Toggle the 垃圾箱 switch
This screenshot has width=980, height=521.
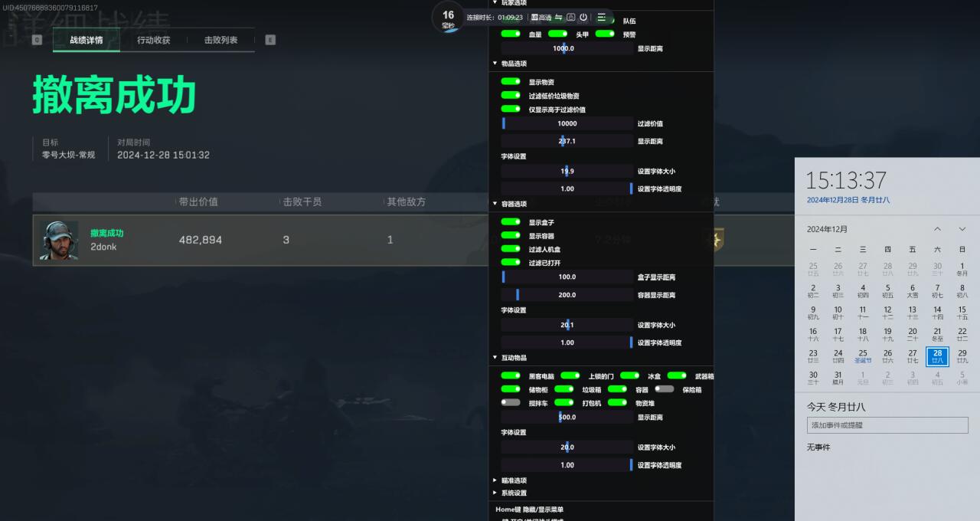[564, 389]
